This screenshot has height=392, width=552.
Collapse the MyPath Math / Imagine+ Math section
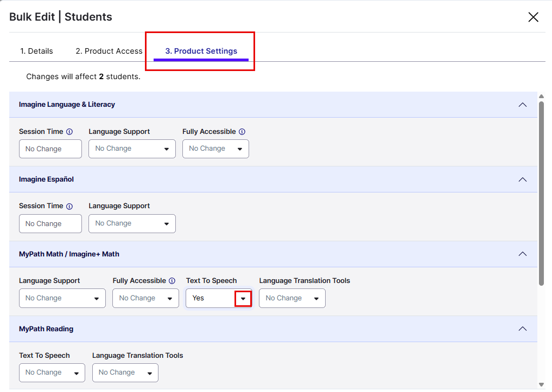(522, 254)
